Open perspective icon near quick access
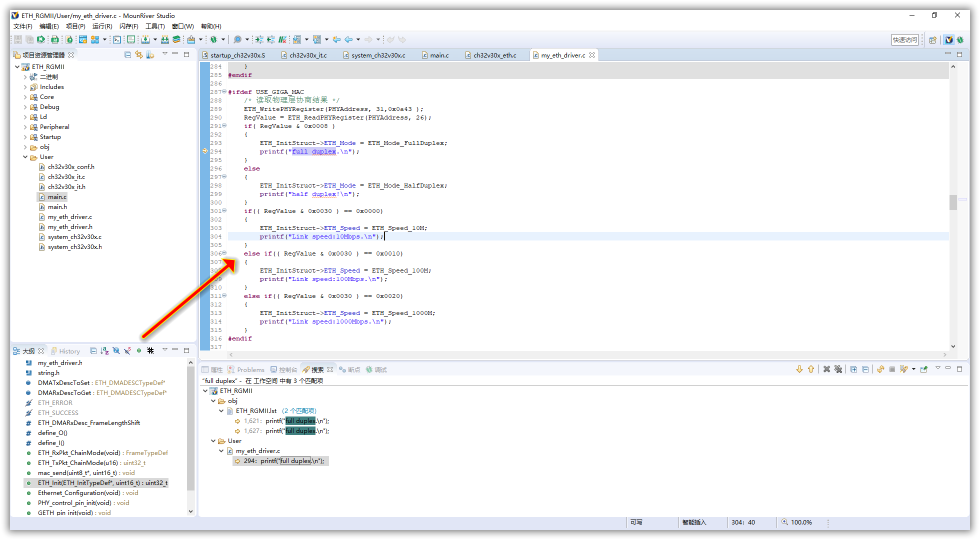The width and height of the screenshot is (980, 540). [932, 40]
